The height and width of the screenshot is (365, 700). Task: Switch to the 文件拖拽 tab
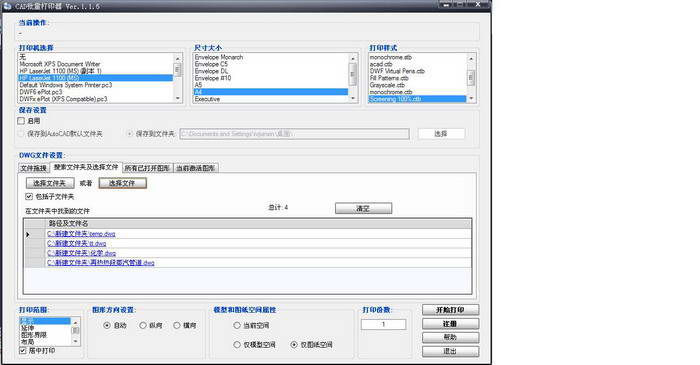[34, 168]
